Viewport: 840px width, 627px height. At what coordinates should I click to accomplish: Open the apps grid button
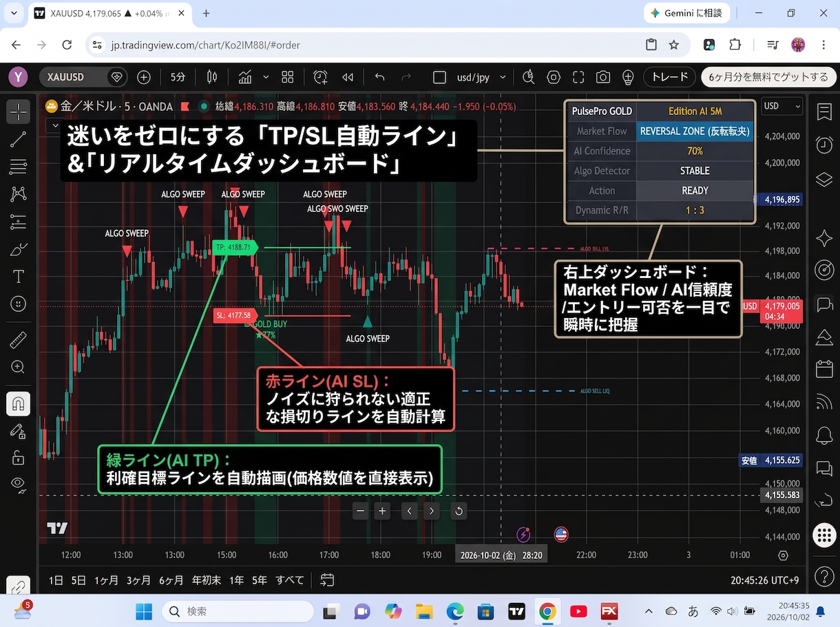tap(824, 534)
